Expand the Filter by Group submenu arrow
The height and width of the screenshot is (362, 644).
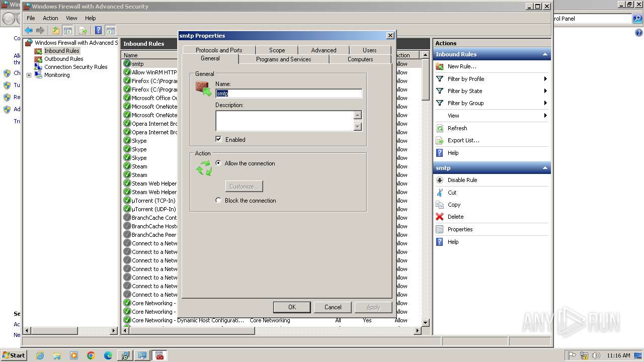coord(545,103)
